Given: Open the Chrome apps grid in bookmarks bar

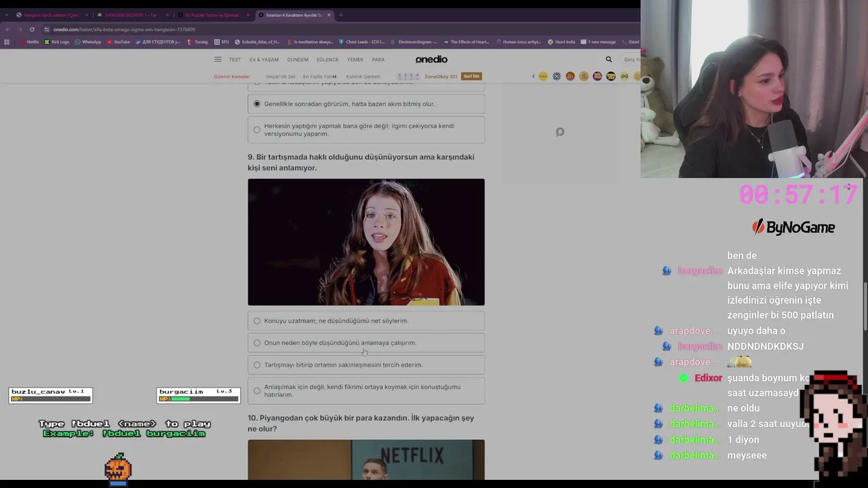Looking at the screenshot, I should [7, 42].
